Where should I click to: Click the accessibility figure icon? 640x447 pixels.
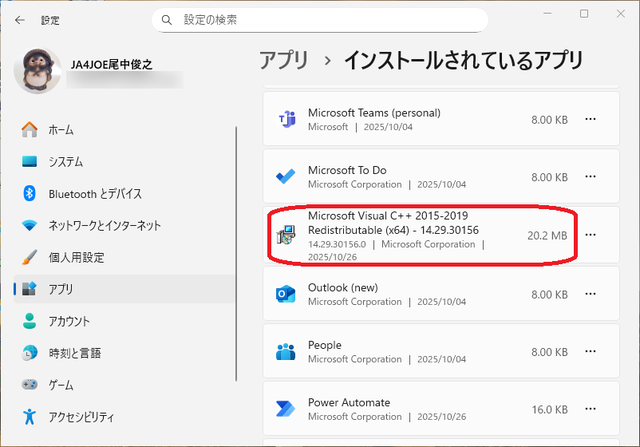pos(29,416)
